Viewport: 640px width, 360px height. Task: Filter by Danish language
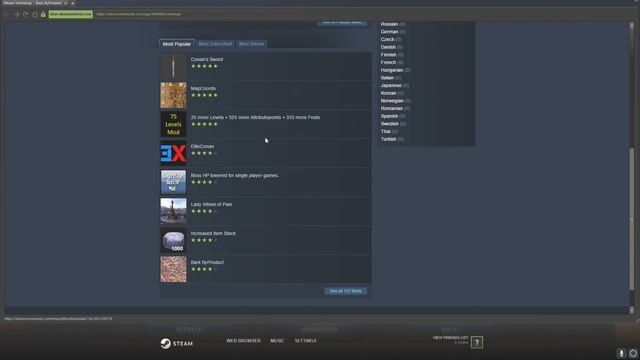point(388,47)
